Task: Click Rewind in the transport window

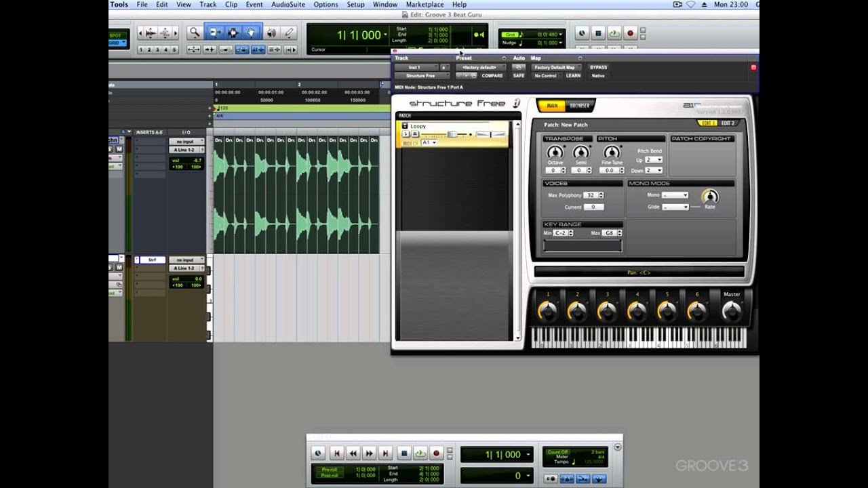Action: 353,453
